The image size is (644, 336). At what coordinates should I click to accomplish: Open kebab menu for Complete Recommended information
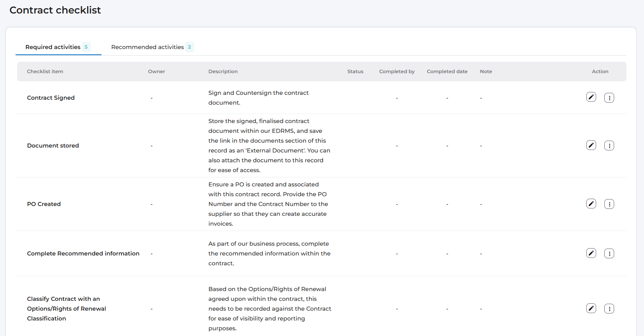609,254
